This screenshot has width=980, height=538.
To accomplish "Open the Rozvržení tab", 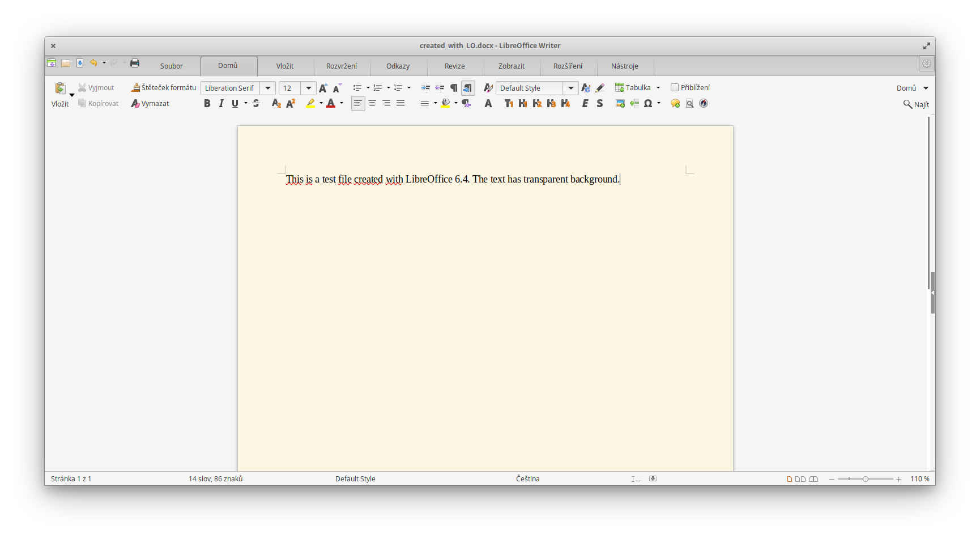I will 342,66.
